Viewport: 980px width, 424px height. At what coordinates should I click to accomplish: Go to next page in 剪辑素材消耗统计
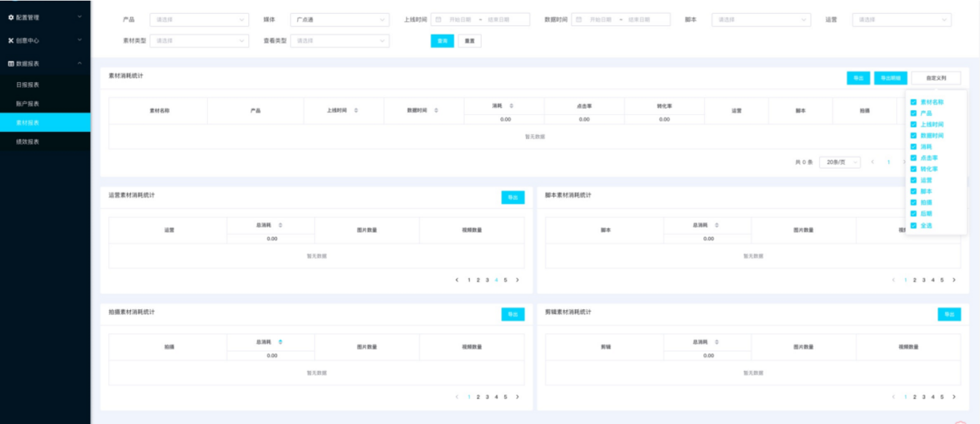tap(954, 397)
